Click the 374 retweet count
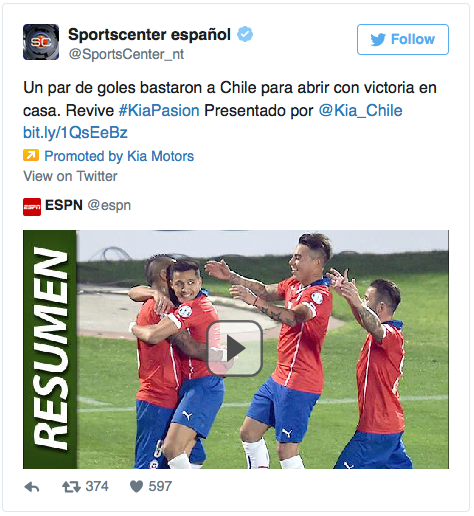This screenshot has width=474, height=516. [x=97, y=486]
